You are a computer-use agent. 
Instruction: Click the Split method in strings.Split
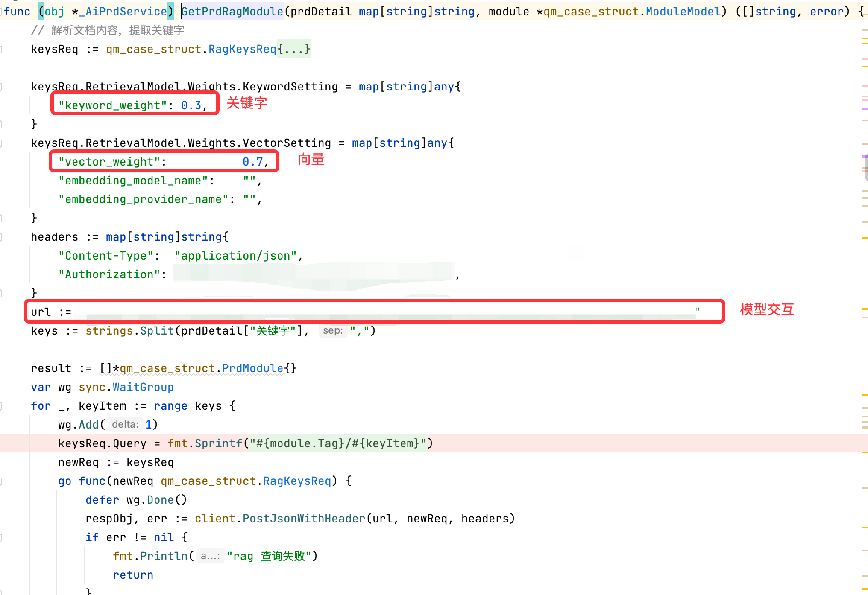(157, 331)
